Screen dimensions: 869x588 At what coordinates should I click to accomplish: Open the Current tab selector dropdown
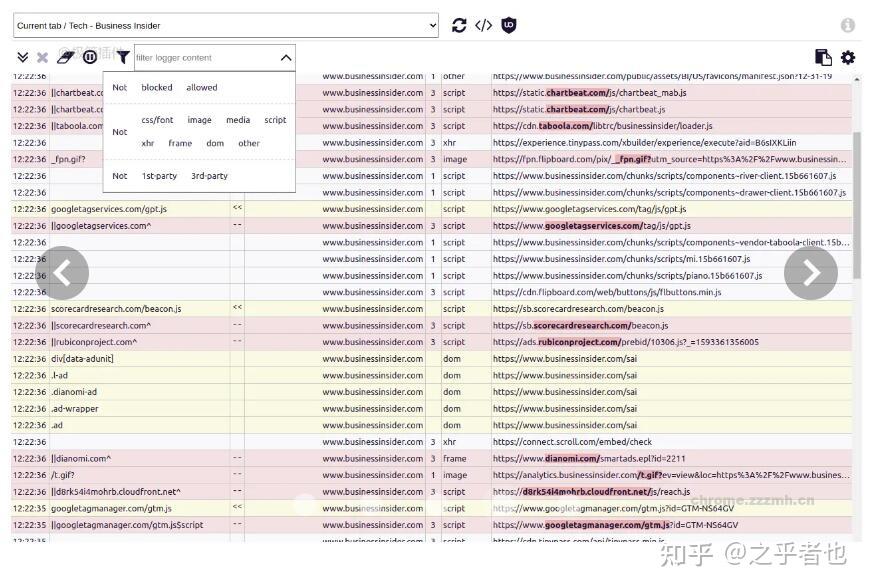[x=226, y=25]
